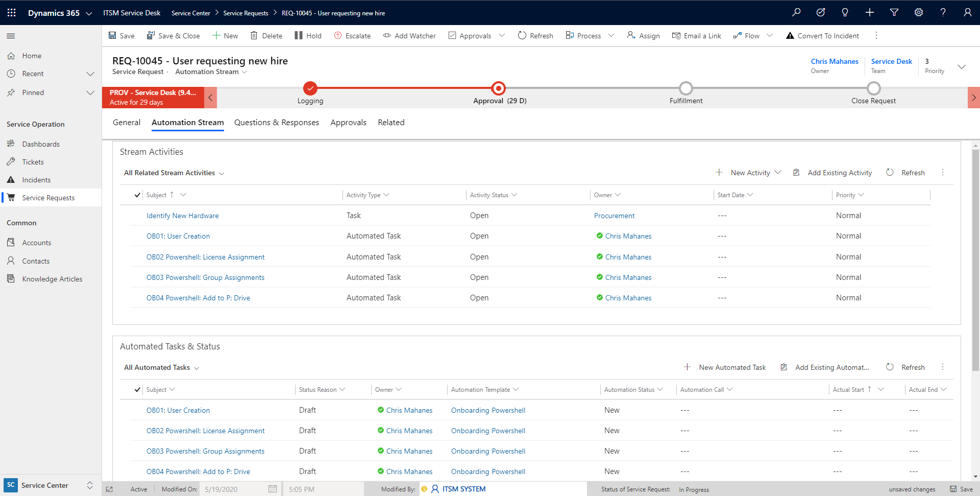Open the Dynamics 365 app launcher waffle
This screenshot has height=496, width=980.
[11, 13]
